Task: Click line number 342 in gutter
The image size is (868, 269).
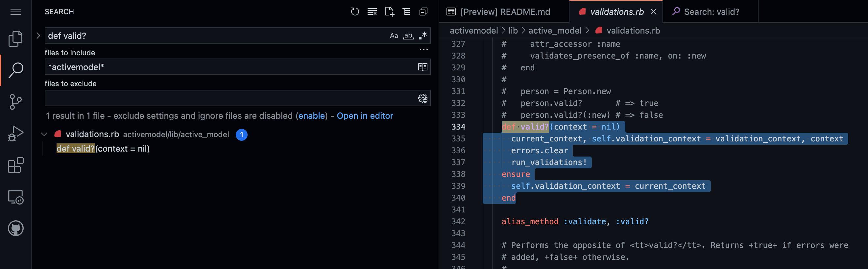Action: point(458,221)
